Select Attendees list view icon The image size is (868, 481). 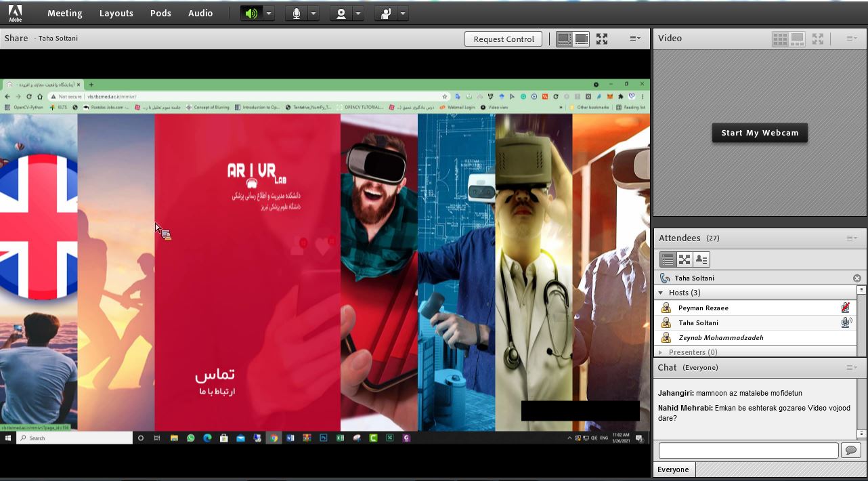[668, 259]
